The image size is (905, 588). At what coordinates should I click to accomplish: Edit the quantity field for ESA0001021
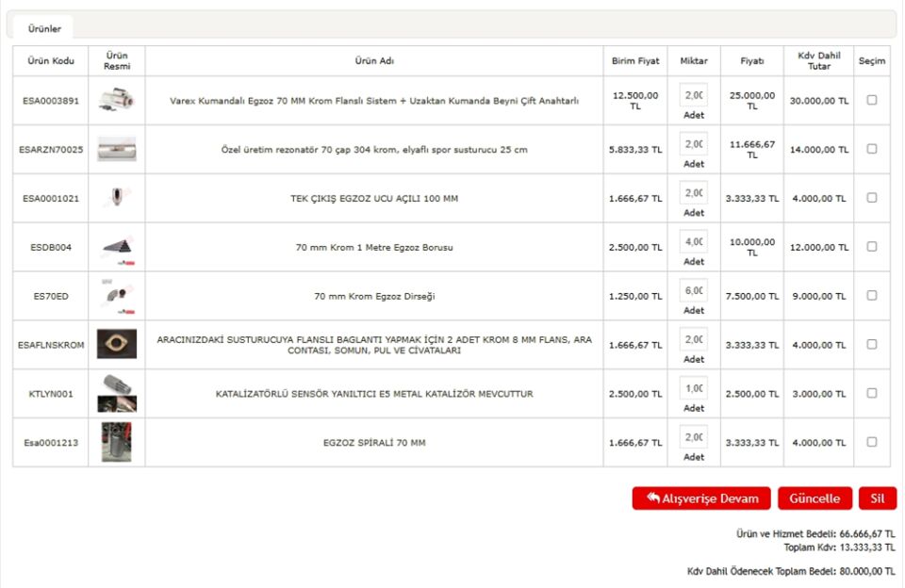point(693,193)
